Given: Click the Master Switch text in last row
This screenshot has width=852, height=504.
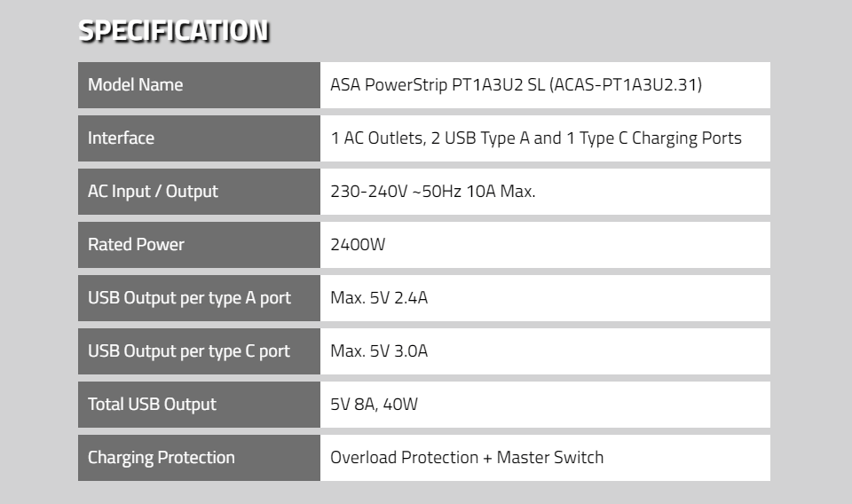Looking at the screenshot, I should (x=550, y=457).
